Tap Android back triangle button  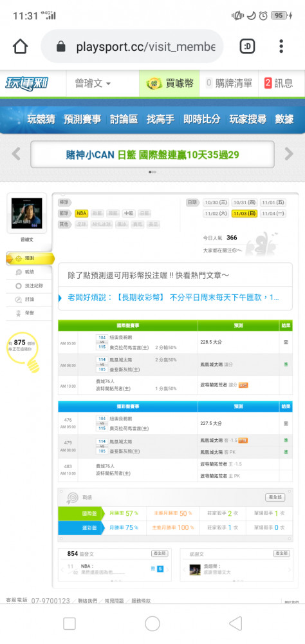click(236, 624)
